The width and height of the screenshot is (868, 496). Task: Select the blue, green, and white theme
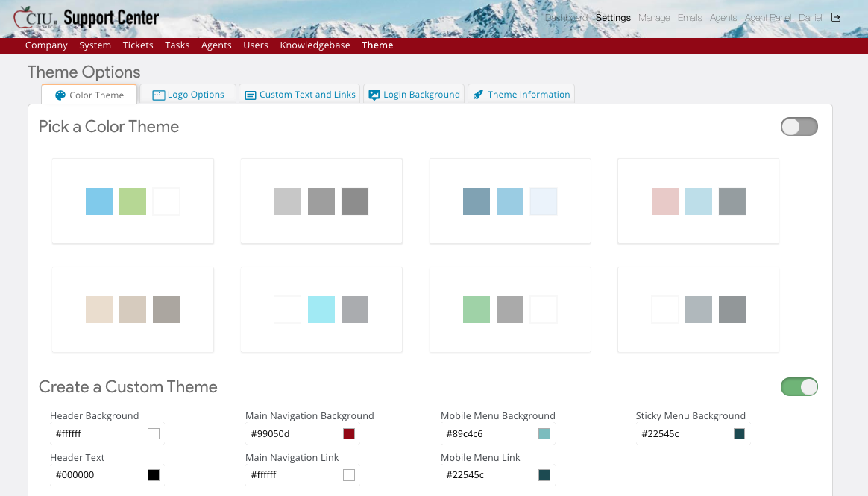click(133, 201)
